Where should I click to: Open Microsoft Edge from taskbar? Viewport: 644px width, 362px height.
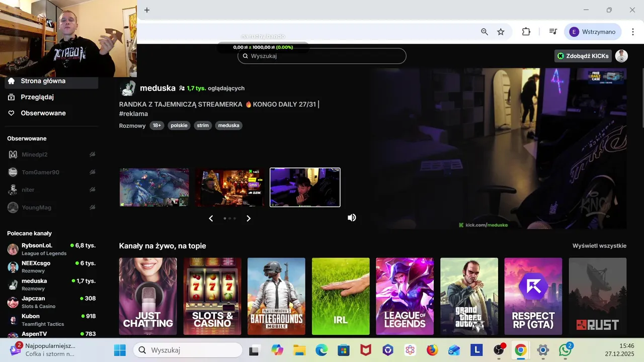pyautogui.click(x=321, y=350)
